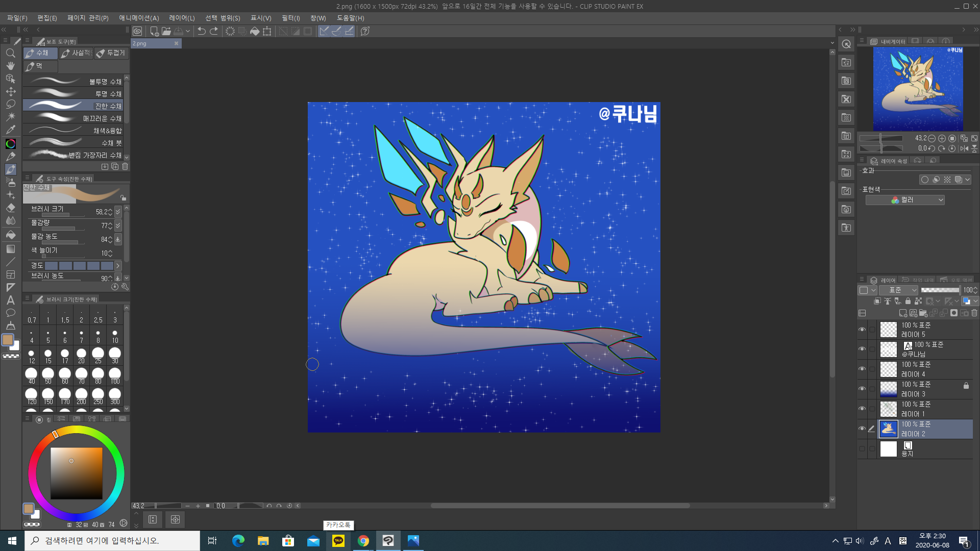Switch to the 두껍게 sub tool group tab
The width and height of the screenshot is (980, 551).
[111, 53]
